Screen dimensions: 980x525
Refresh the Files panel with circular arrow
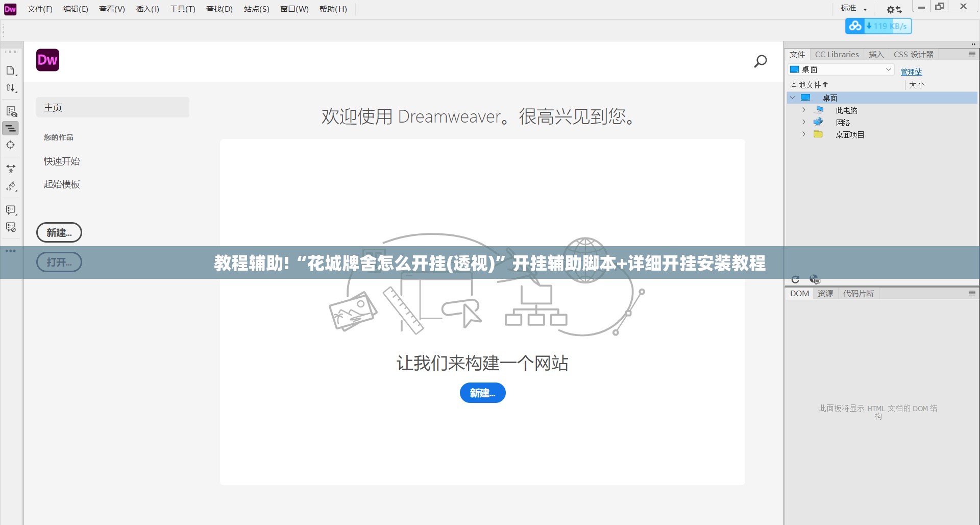(x=795, y=279)
